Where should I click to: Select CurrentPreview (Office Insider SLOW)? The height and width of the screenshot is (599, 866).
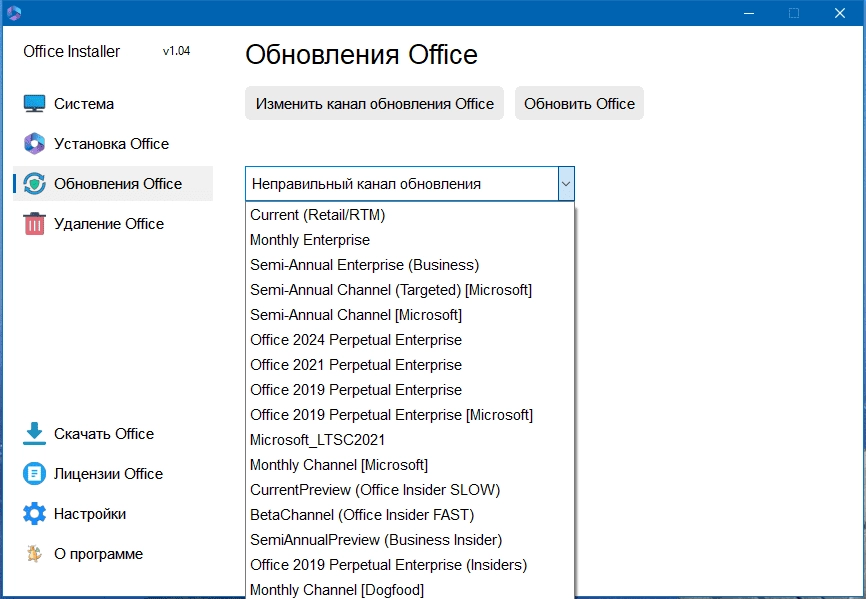410,490
